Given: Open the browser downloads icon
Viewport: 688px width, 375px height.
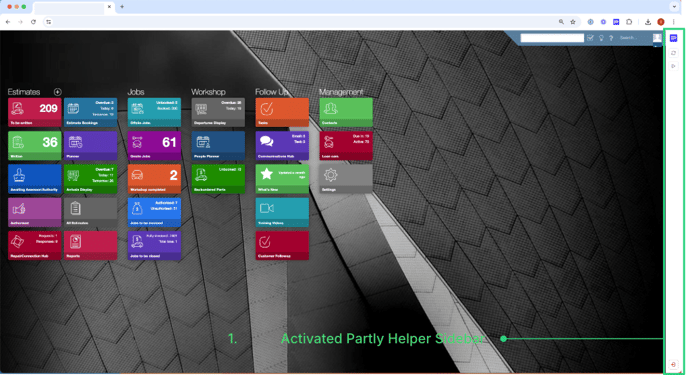Looking at the screenshot, I should (648, 22).
